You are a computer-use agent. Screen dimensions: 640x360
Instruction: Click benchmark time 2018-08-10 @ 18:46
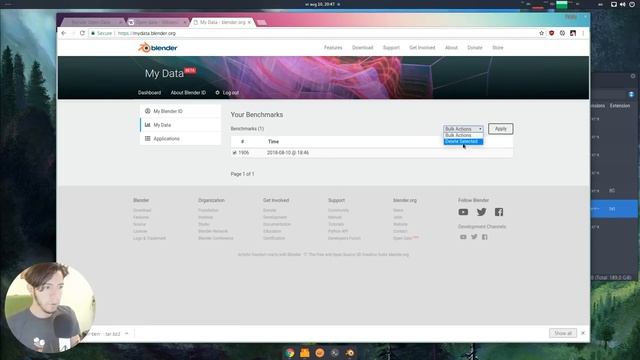(288, 153)
